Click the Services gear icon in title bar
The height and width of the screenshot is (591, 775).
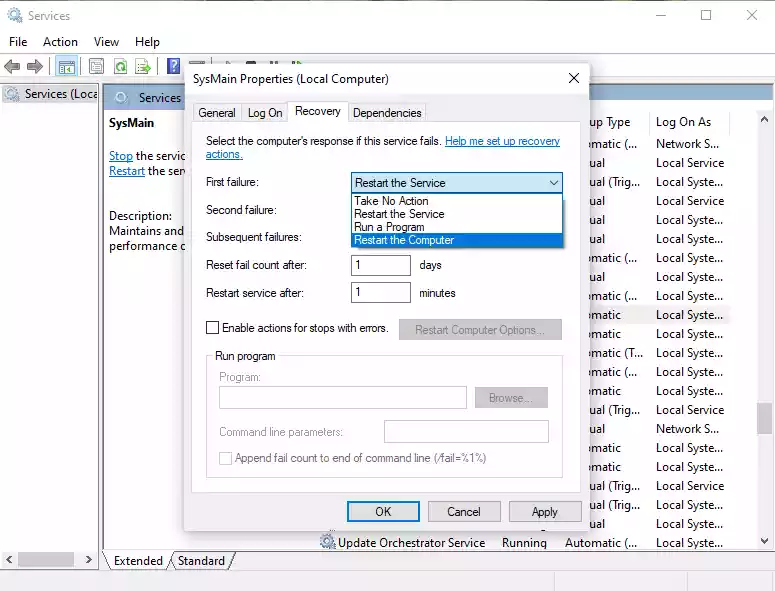click(15, 15)
